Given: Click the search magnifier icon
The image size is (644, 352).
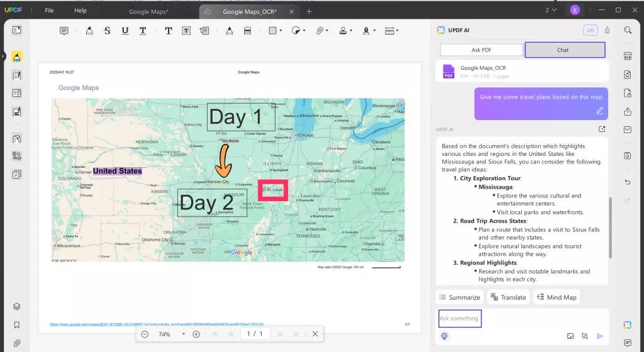Looking at the screenshot, I should [627, 30].
